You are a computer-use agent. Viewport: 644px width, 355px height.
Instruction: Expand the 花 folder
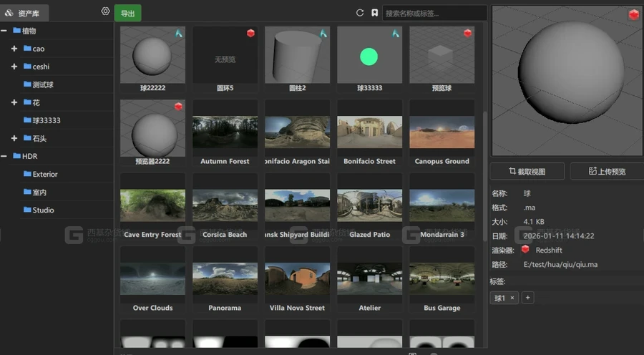(14, 102)
